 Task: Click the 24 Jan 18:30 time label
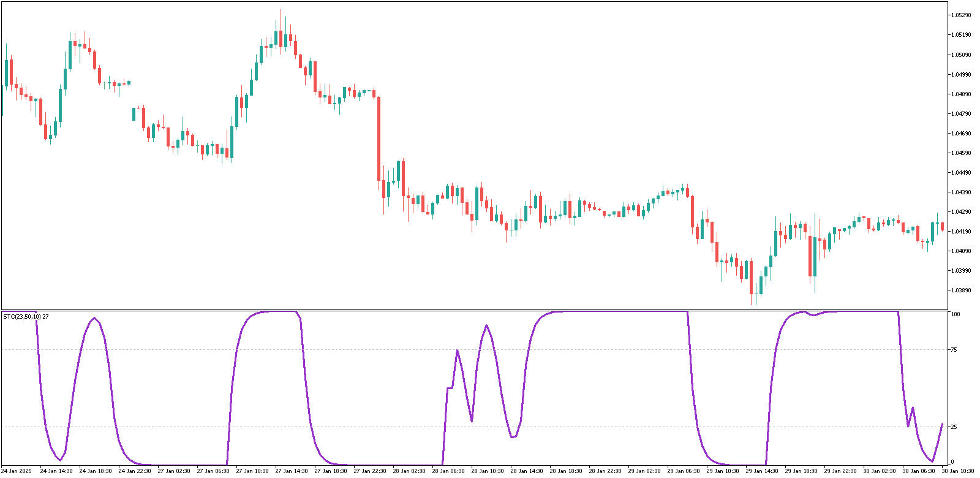point(96,471)
